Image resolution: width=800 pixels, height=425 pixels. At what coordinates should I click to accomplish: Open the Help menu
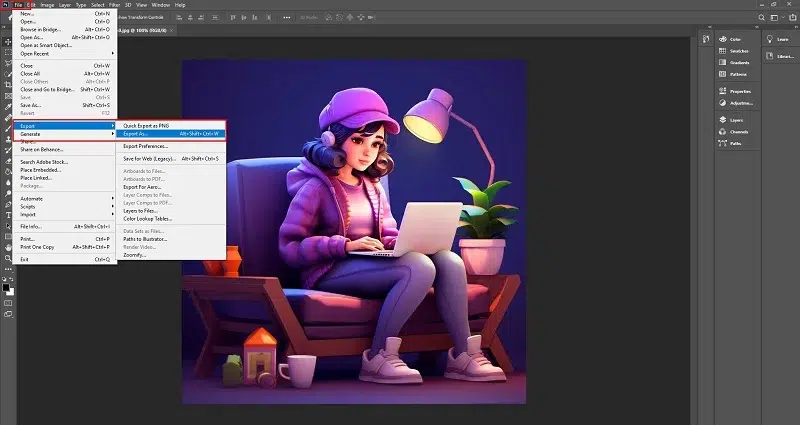click(180, 5)
